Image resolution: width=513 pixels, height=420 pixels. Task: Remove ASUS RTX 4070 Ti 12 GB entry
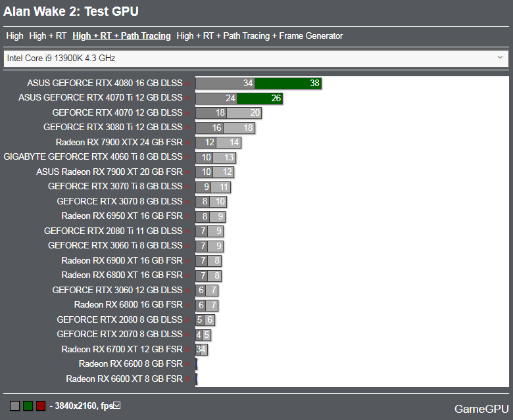click(187, 98)
